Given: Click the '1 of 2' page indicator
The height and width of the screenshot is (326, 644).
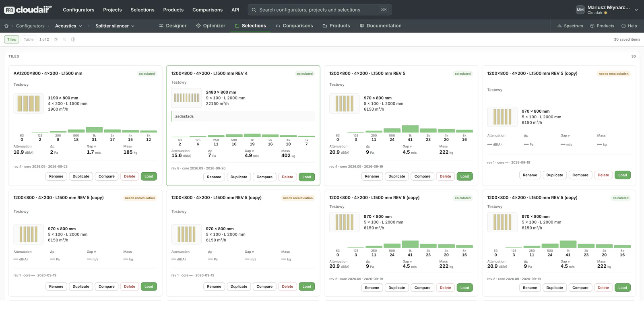Looking at the screenshot, I should tap(44, 39).
